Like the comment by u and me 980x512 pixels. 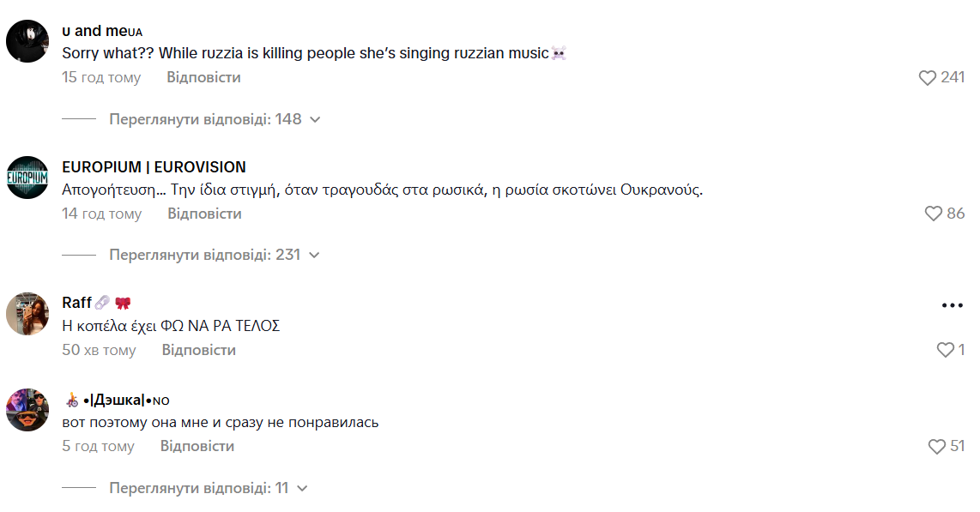[928, 78]
